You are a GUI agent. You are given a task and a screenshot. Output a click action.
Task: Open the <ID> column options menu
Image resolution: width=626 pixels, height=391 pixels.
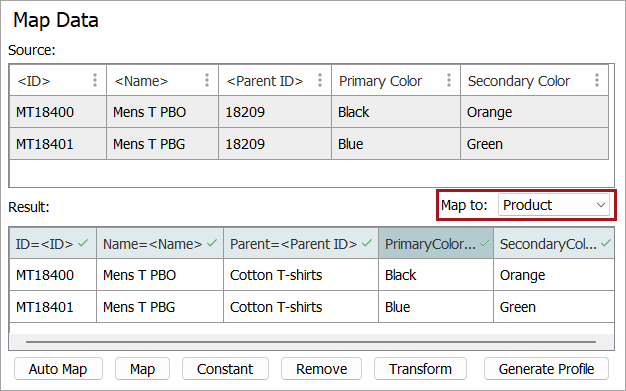click(95, 80)
